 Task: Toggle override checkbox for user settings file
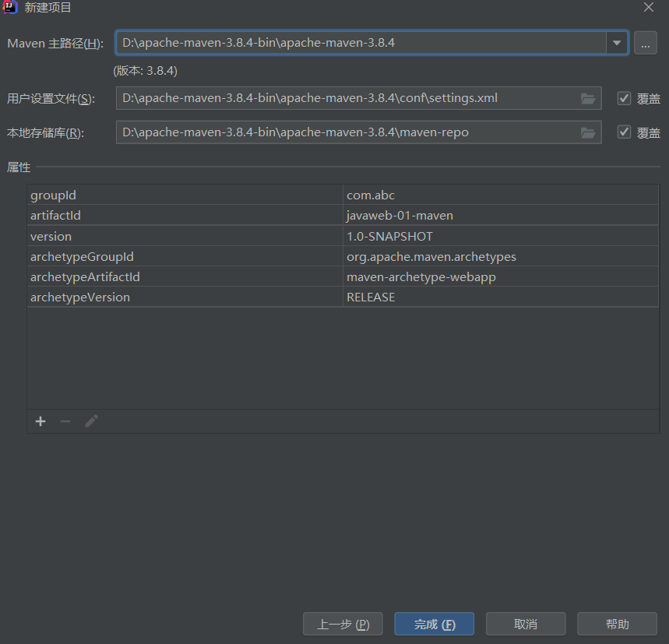[x=624, y=99]
